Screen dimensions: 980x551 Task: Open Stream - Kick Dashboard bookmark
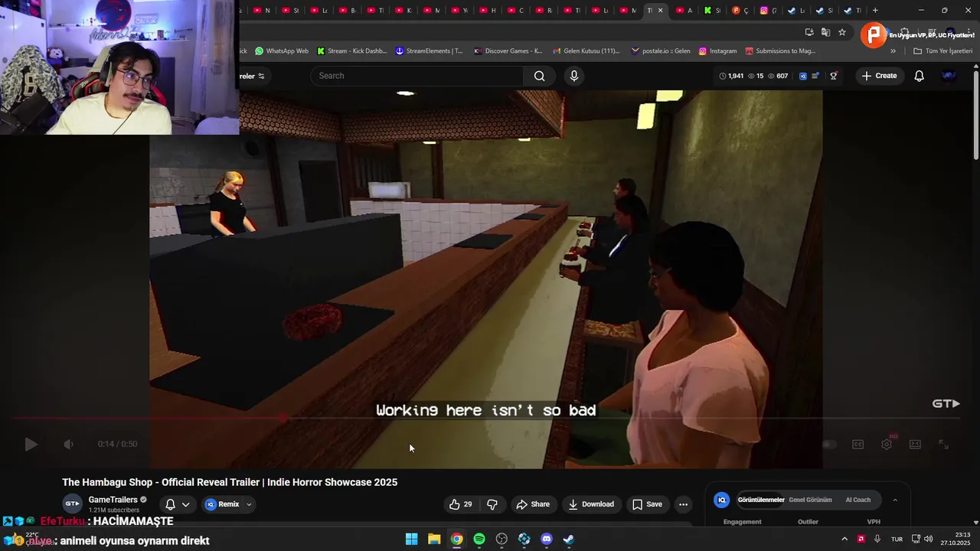pos(351,51)
